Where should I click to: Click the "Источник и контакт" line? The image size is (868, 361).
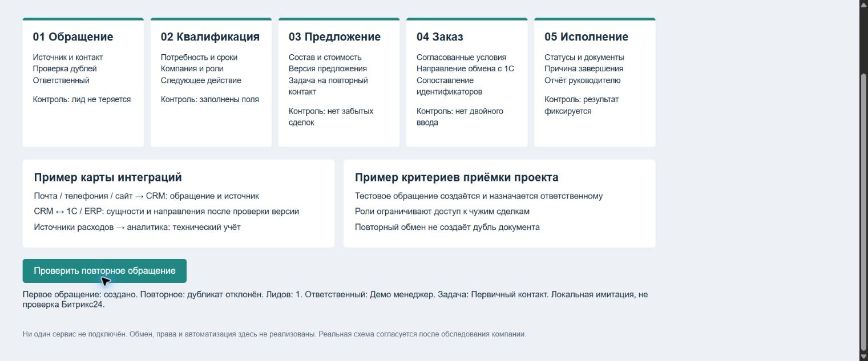(68, 58)
